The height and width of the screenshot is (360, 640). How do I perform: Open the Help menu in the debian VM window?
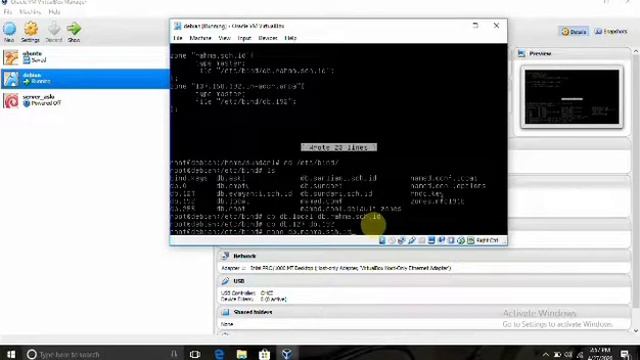coord(290,38)
